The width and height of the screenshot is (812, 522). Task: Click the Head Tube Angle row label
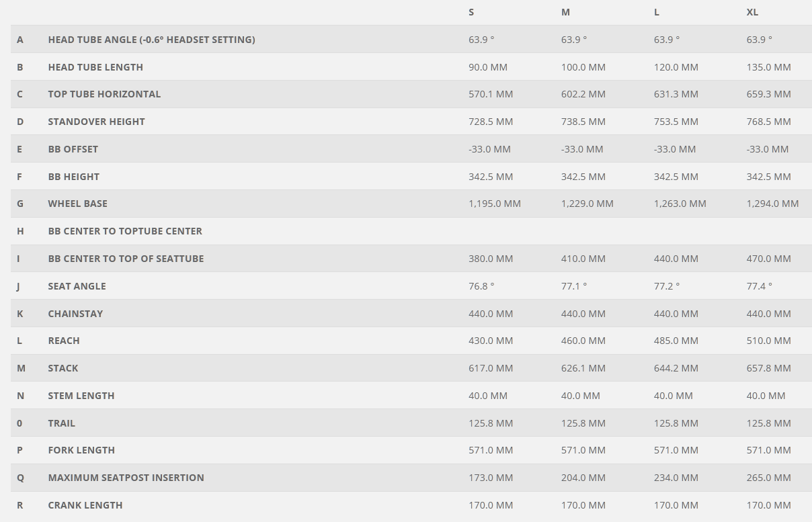click(151, 40)
